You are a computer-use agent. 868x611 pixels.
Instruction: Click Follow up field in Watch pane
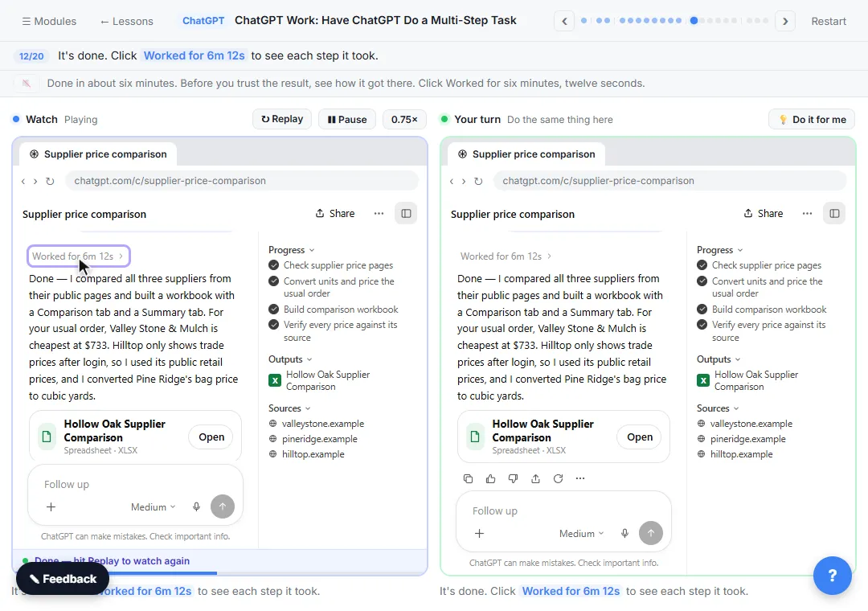pos(136,484)
